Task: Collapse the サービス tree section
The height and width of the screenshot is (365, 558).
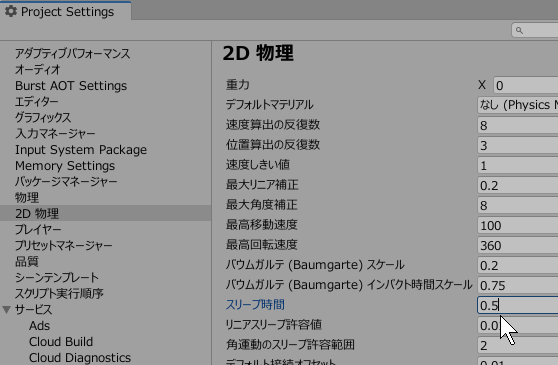Action: click(x=6, y=310)
